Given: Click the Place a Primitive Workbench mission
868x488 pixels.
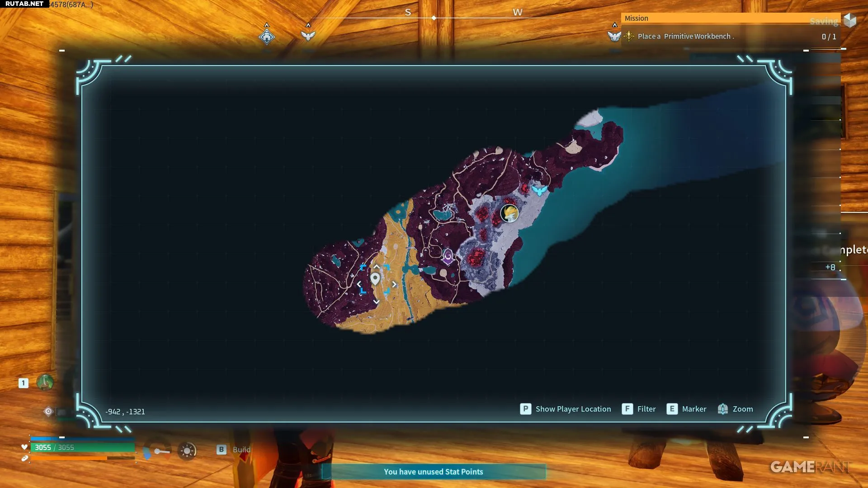Looking at the screenshot, I should pyautogui.click(x=685, y=36).
